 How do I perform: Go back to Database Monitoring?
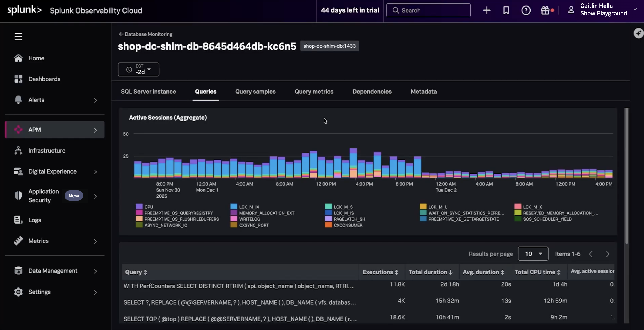(x=146, y=34)
